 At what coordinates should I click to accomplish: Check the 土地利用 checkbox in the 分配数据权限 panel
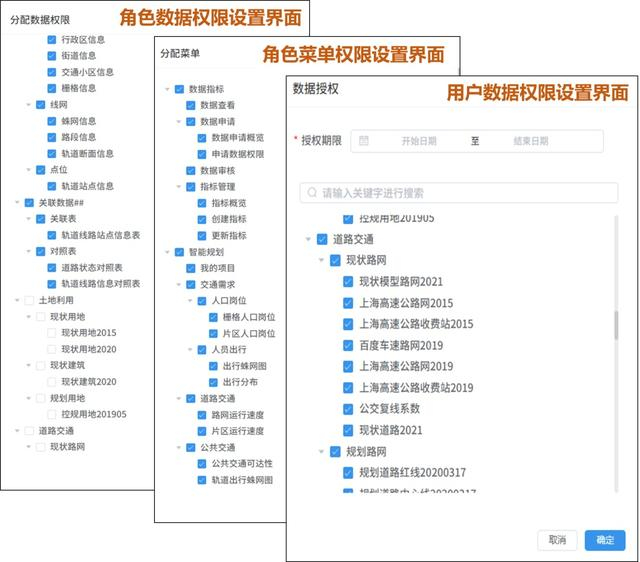29,300
